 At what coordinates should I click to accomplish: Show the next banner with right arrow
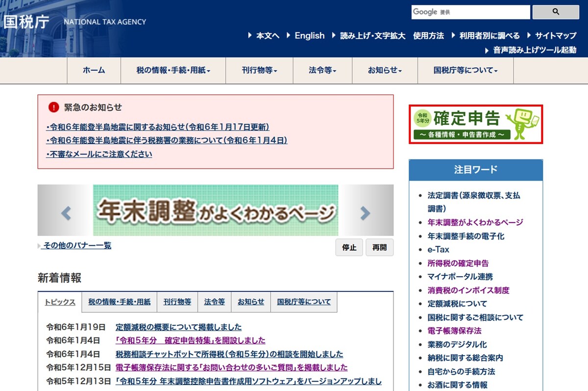(x=366, y=213)
